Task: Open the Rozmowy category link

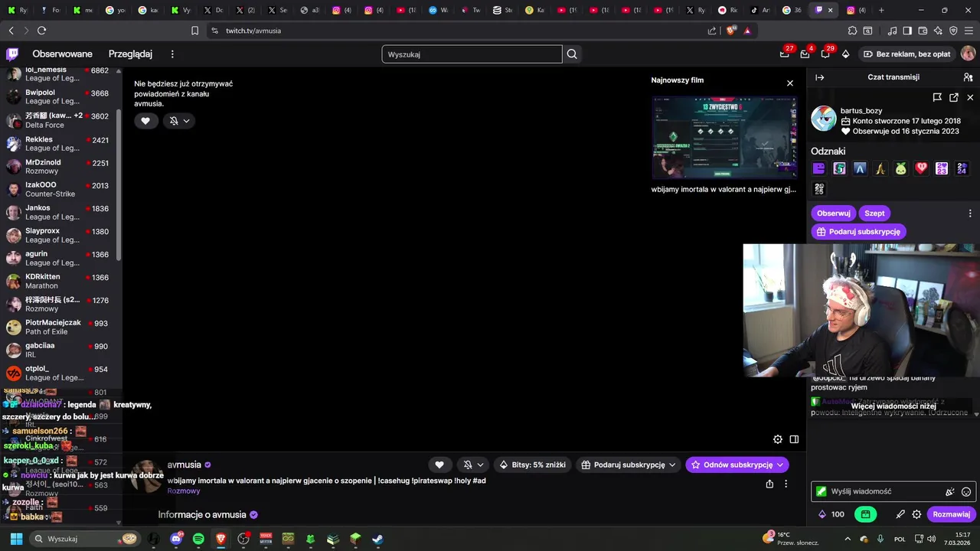Action: (x=184, y=491)
